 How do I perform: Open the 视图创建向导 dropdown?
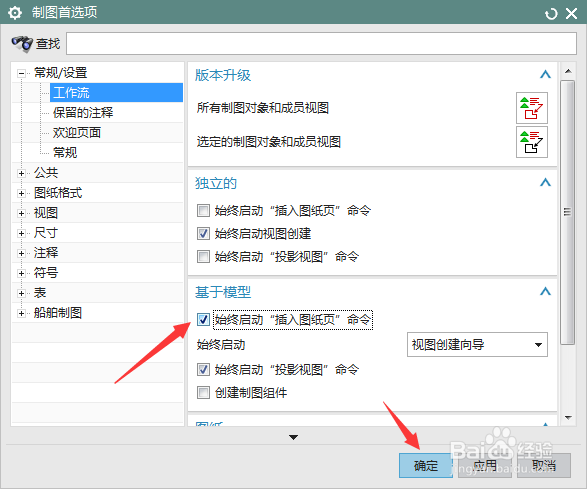(x=477, y=344)
